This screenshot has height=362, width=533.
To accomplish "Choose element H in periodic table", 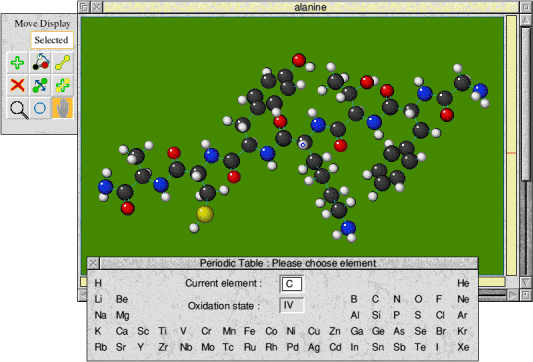I will (98, 283).
